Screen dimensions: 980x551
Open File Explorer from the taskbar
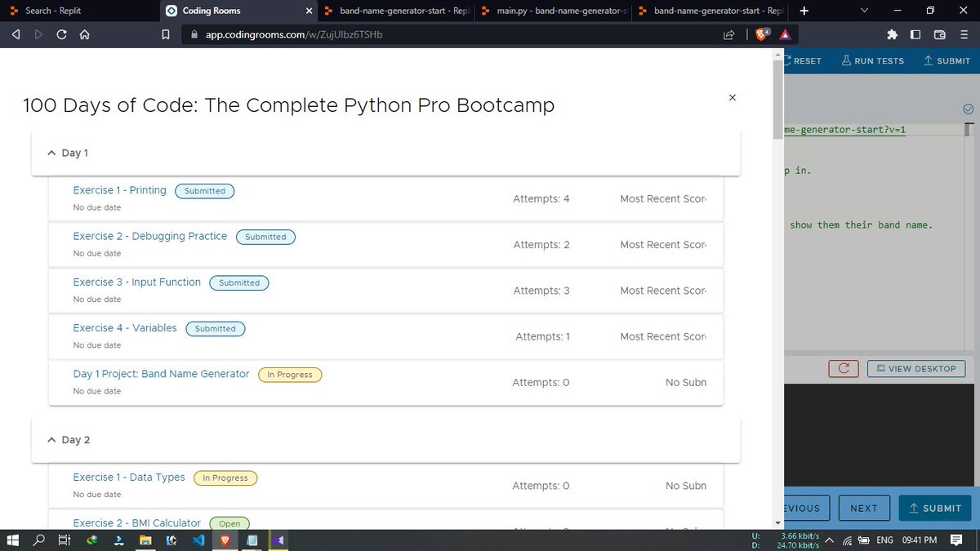tap(145, 540)
